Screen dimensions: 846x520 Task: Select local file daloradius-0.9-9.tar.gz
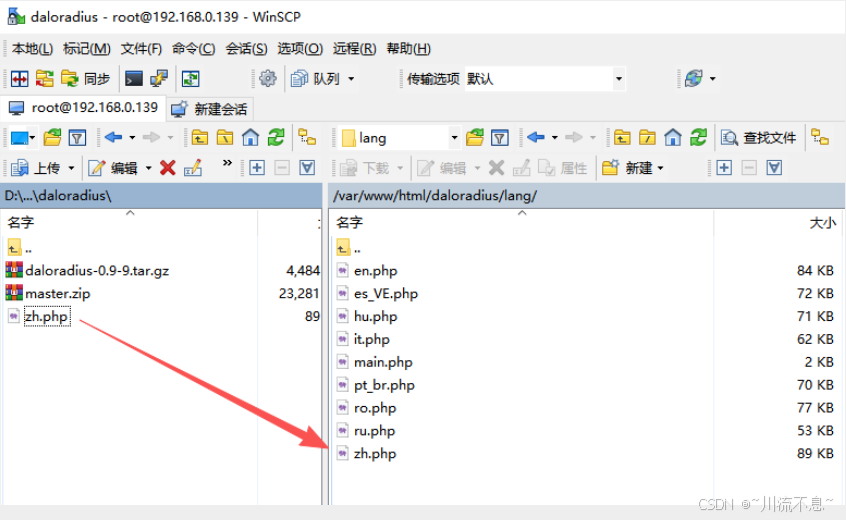[x=97, y=270]
